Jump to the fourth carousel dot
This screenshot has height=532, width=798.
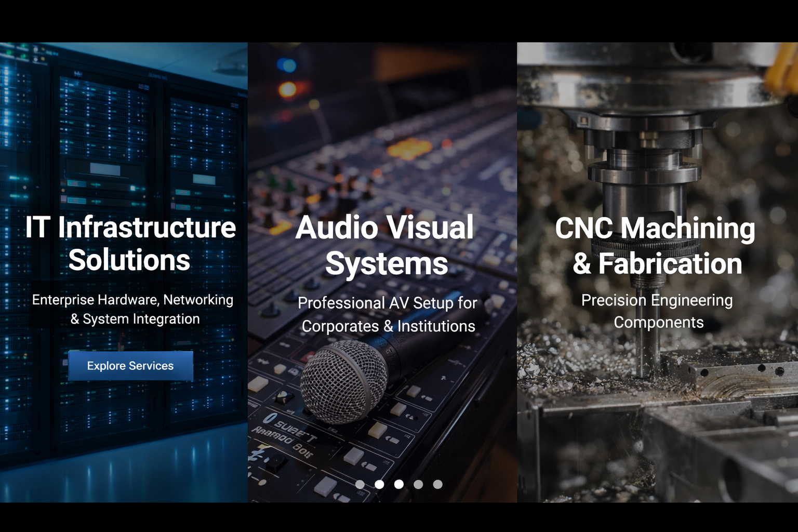pyautogui.click(x=418, y=484)
